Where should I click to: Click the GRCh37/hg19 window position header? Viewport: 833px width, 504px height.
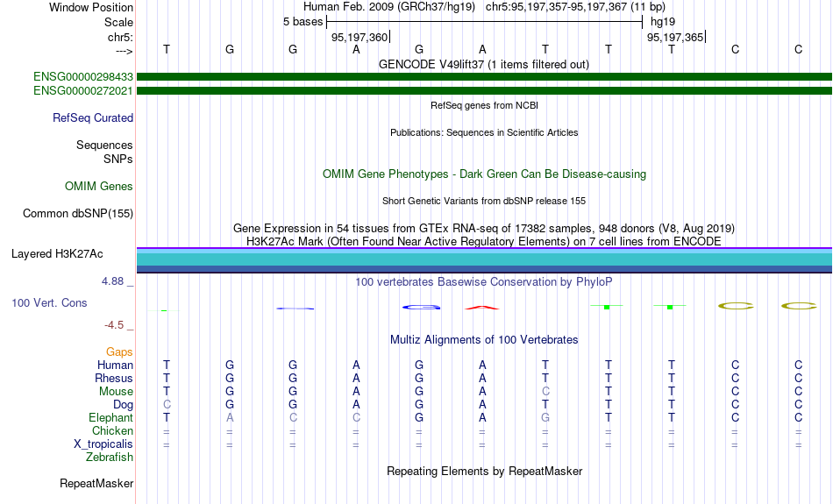click(x=484, y=7)
